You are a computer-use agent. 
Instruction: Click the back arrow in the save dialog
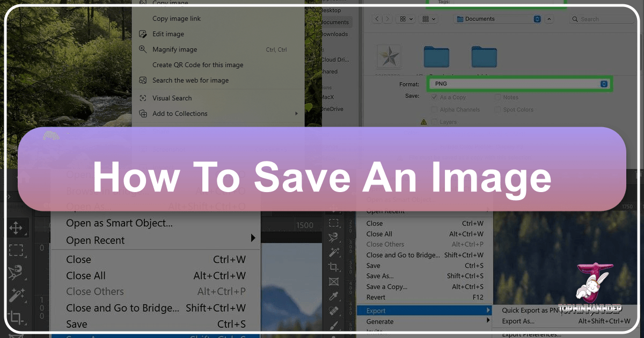coord(377,19)
